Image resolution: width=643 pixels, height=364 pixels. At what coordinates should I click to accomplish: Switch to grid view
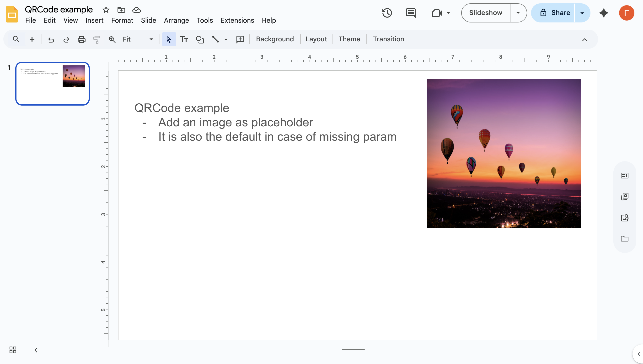pos(13,350)
